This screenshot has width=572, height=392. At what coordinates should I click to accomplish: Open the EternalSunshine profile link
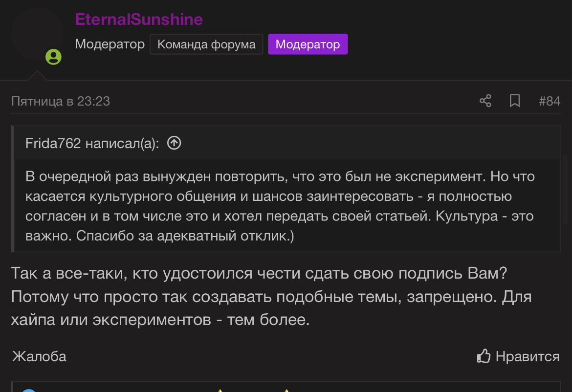pyautogui.click(x=139, y=20)
